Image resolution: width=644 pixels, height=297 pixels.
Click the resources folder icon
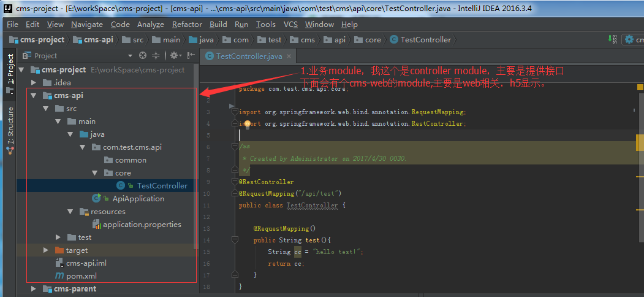click(84, 212)
